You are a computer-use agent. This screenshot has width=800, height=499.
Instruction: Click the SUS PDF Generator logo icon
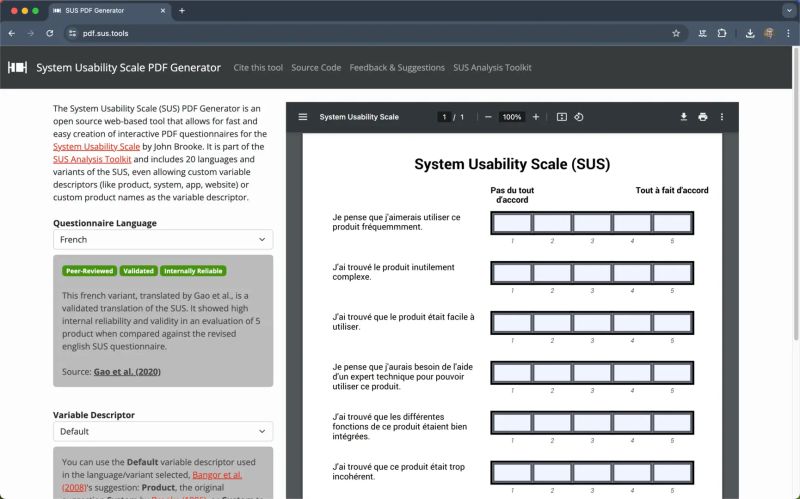(17, 67)
